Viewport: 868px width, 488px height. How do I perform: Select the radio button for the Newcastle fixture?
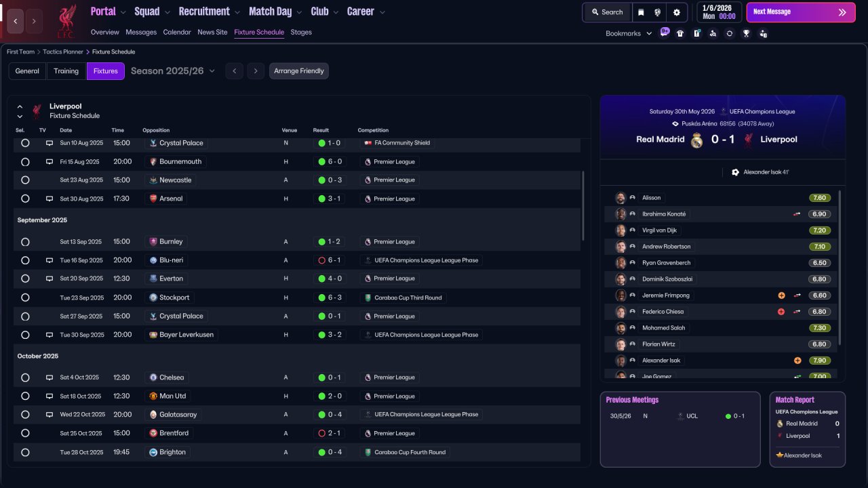click(25, 180)
